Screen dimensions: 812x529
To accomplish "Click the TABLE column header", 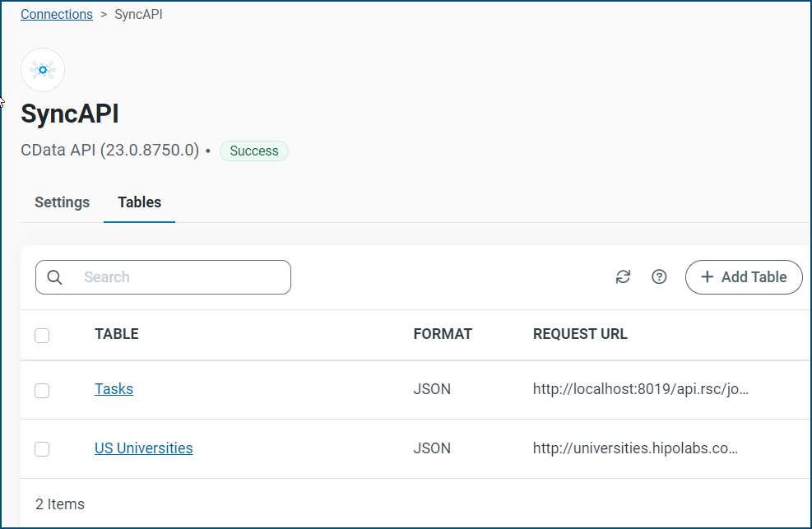I will click(117, 334).
